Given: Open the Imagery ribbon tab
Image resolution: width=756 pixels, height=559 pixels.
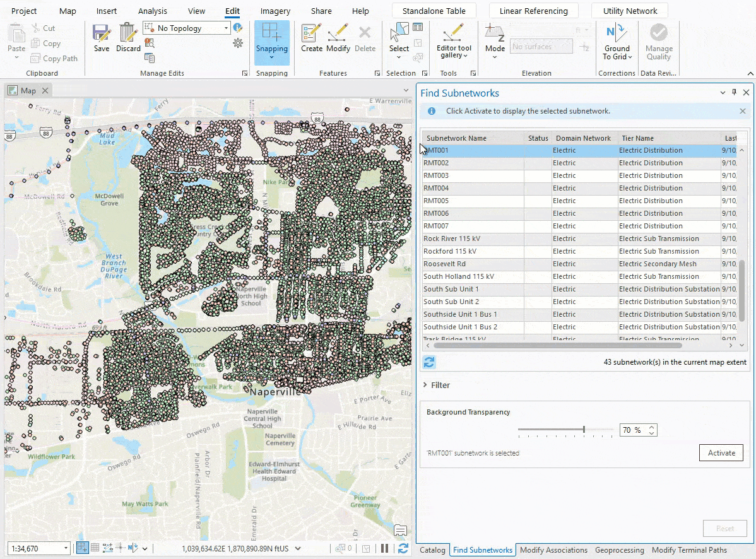Looking at the screenshot, I should pyautogui.click(x=275, y=11).
